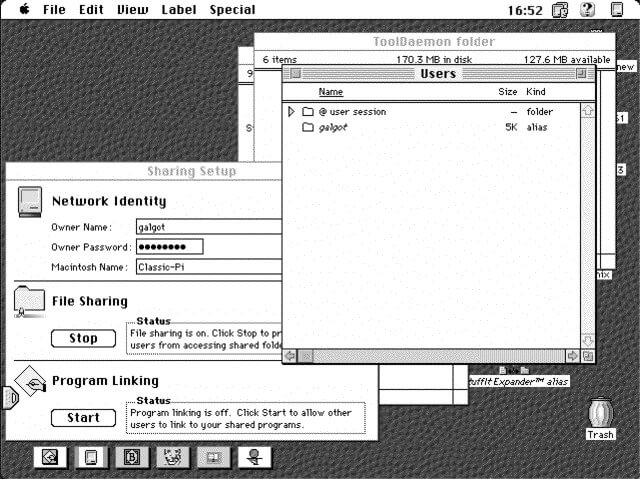Click the application switcher icon in menu bar
This screenshot has height=479, width=640.
[617, 10]
